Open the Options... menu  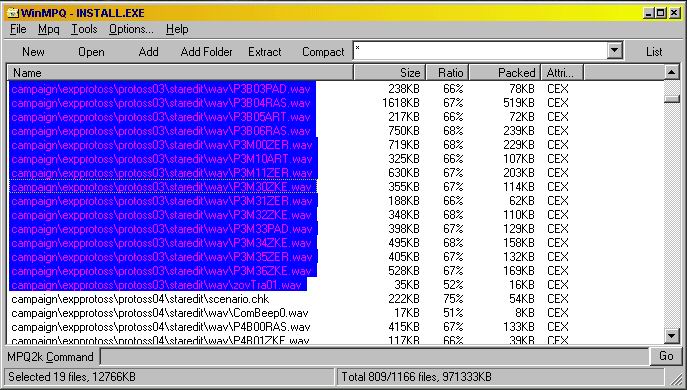click(131, 29)
